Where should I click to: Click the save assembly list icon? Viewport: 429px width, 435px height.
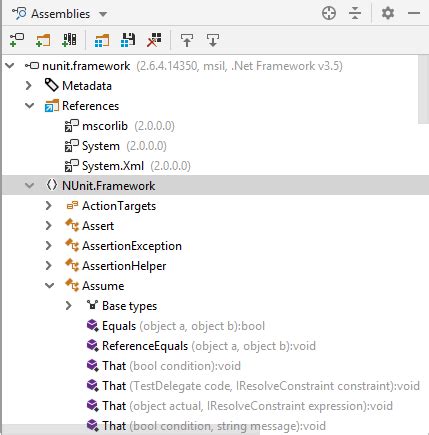pyautogui.click(x=128, y=40)
